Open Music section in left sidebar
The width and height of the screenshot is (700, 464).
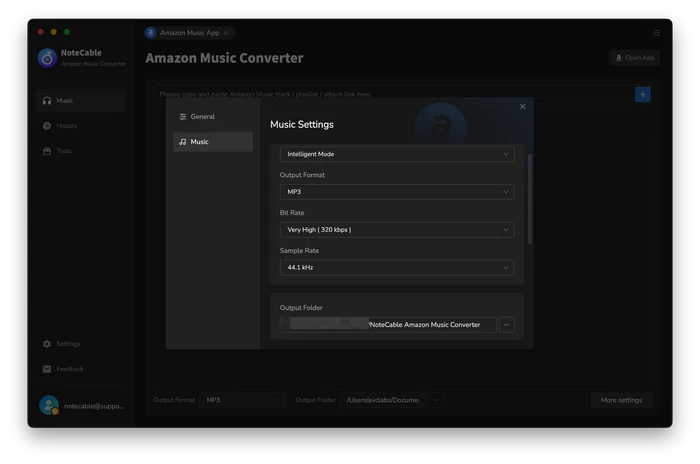point(81,100)
